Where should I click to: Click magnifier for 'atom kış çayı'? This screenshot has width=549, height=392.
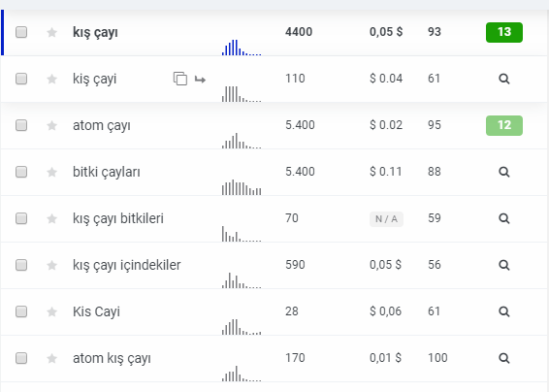tap(503, 358)
